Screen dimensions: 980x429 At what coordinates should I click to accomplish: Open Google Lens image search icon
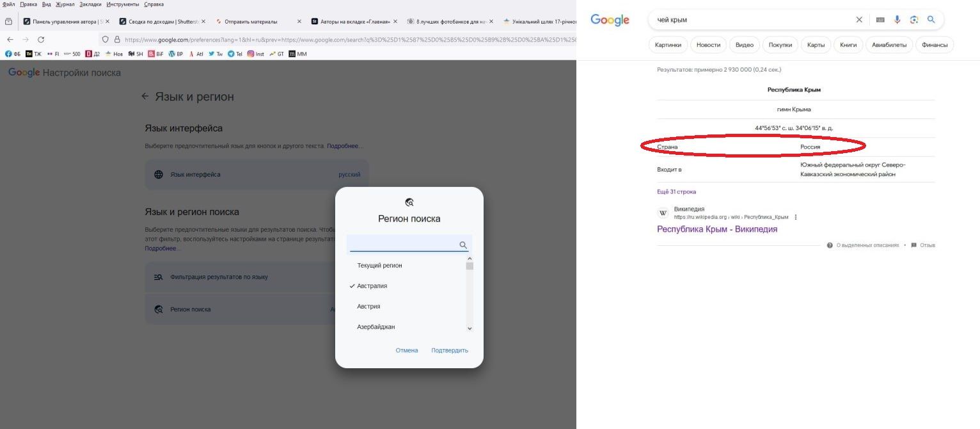tap(914, 20)
